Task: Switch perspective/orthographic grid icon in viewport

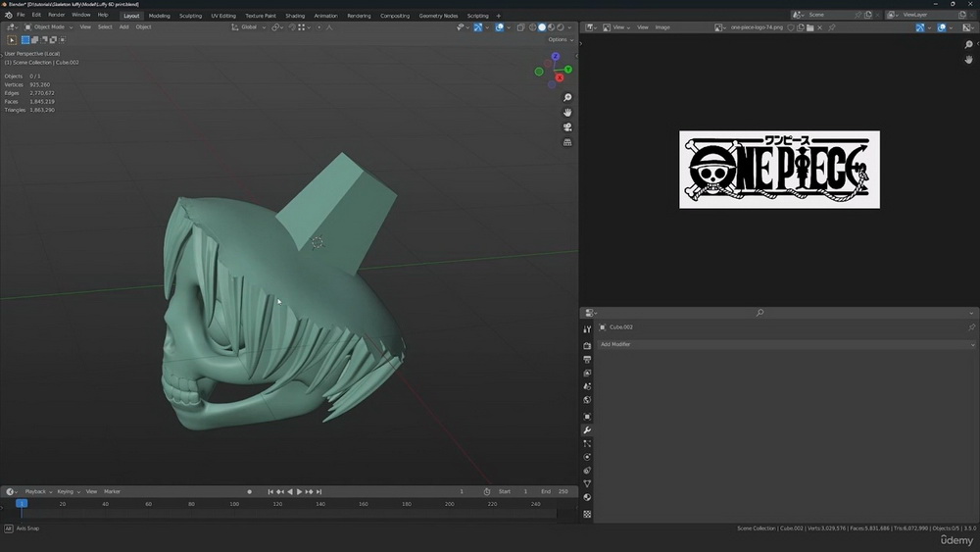Action: point(567,142)
